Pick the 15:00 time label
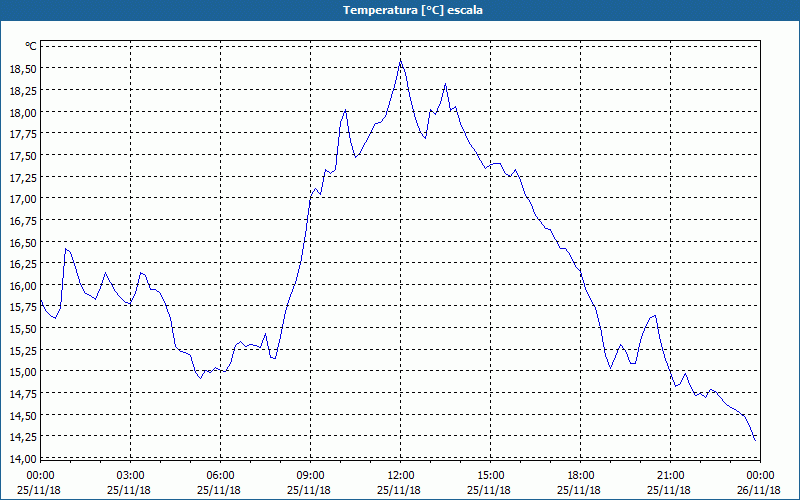This screenshot has width=800, height=500. [490, 476]
